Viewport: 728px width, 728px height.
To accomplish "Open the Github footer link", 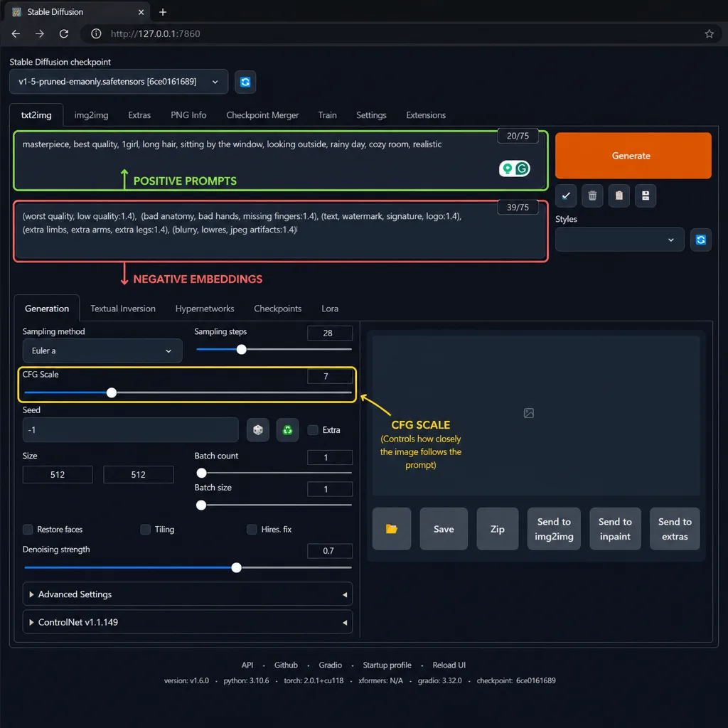I will point(286,665).
